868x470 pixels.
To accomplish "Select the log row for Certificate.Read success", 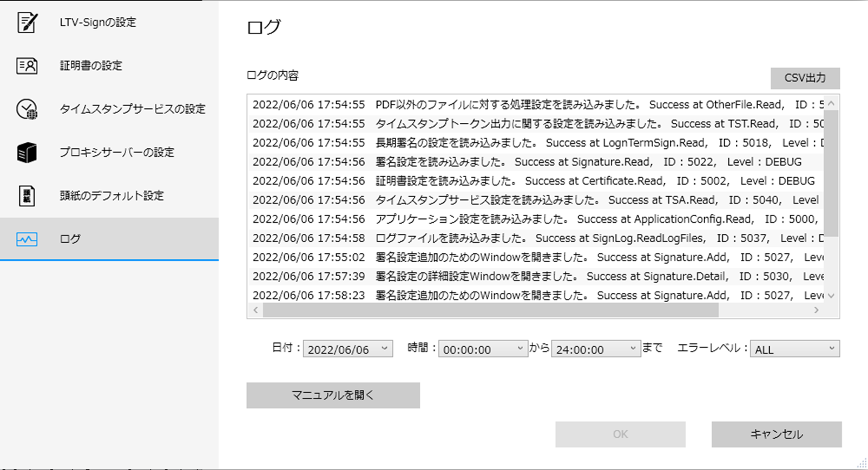I will (533, 181).
